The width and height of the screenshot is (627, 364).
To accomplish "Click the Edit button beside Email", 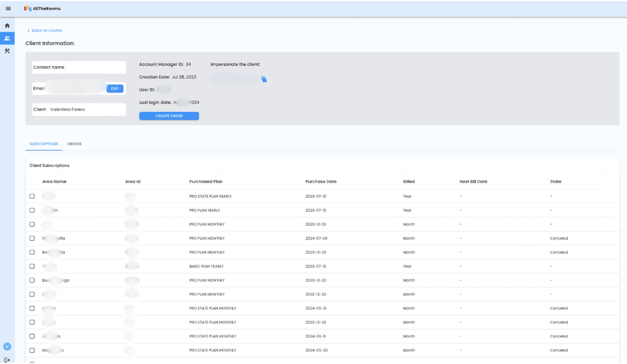I will (115, 89).
